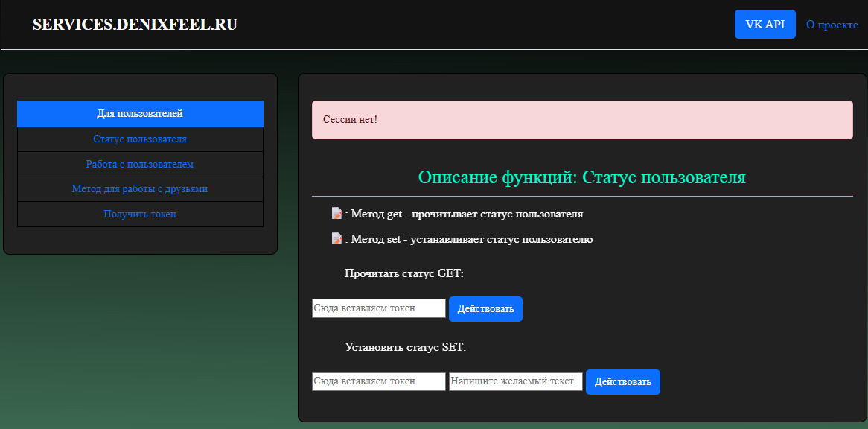Go to SERVICES.DENIXFEEL.RU home logo
The width and height of the screenshot is (868, 429).
click(x=135, y=25)
